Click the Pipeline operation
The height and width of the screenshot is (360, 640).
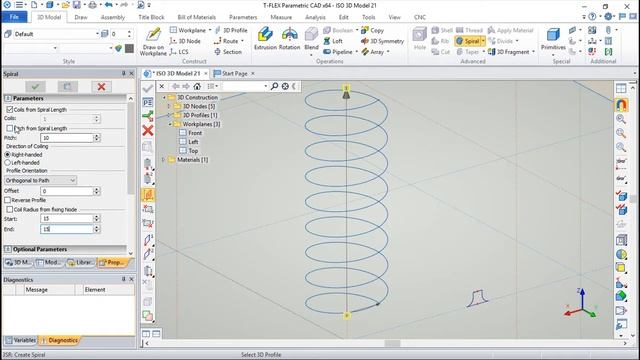click(338, 52)
